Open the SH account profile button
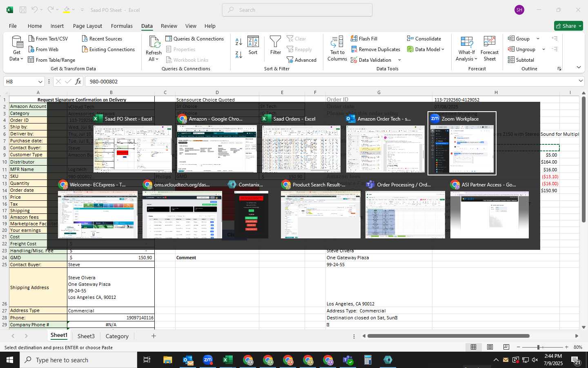The image size is (588, 368). [519, 10]
